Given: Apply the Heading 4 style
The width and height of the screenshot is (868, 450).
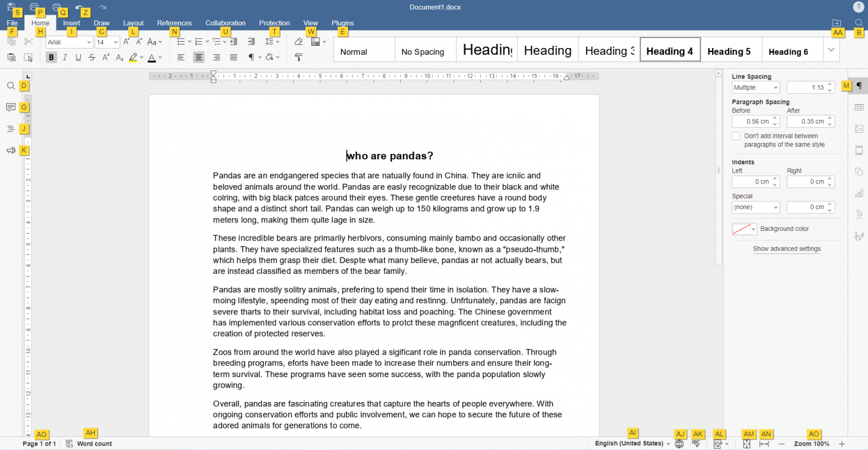Looking at the screenshot, I should [670, 50].
